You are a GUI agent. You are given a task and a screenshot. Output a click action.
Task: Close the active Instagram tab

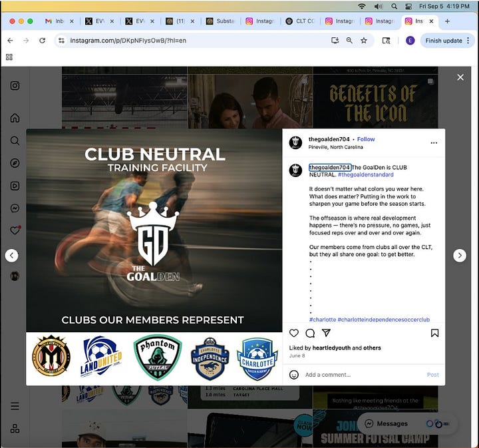(x=431, y=21)
